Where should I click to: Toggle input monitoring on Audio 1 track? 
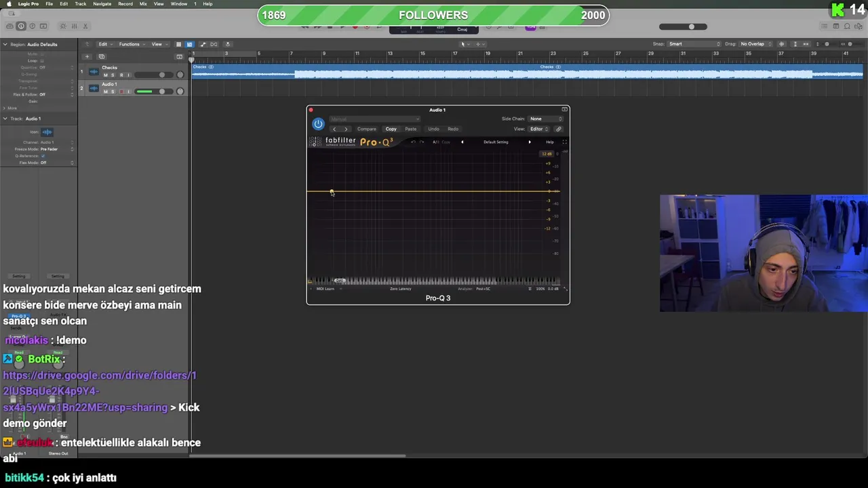[x=129, y=91]
